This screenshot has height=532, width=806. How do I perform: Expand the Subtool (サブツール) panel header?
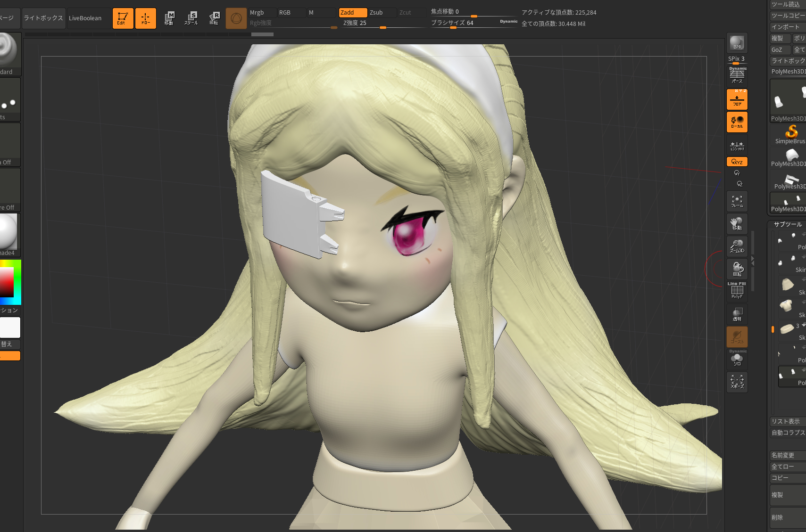788,224
